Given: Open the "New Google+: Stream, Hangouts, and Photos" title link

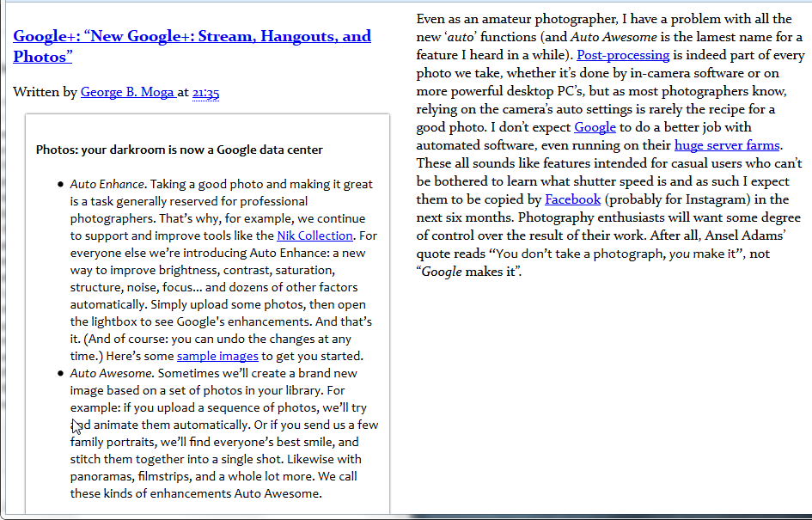Looking at the screenshot, I should pos(192,46).
